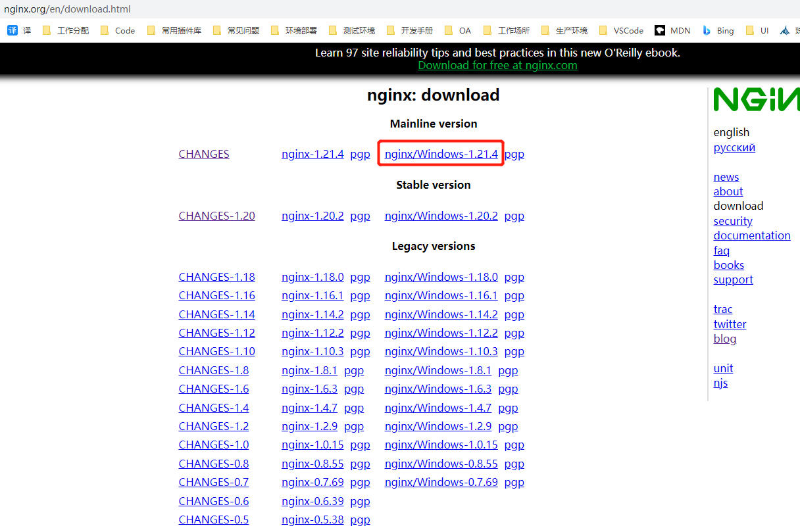Open the blog link in sidebar
This screenshot has width=800, height=532.
click(725, 339)
